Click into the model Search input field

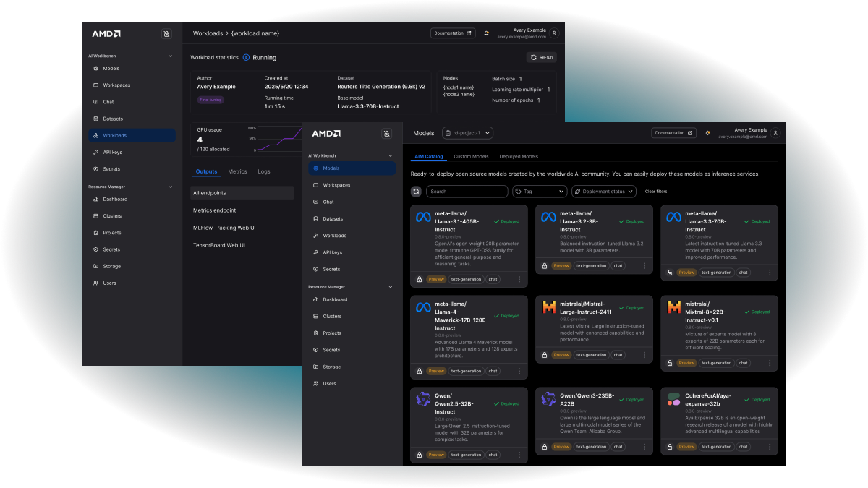click(x=467, y=192)
